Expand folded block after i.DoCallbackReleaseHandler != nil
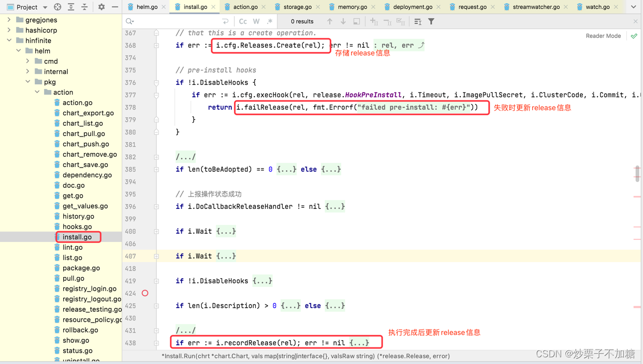Screen dimensions: 643x364 (x=335, y=207)
